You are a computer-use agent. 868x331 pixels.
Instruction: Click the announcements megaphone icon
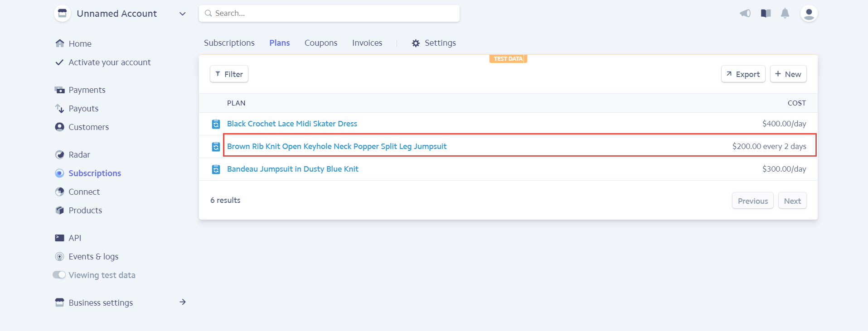click(745, 14)
